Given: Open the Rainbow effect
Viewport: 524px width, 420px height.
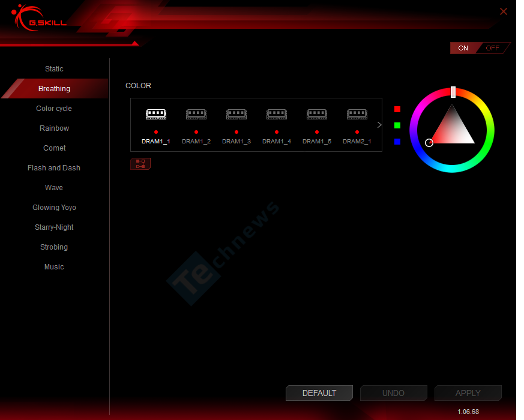Looking at the screenshot, I should coord(54,128).
